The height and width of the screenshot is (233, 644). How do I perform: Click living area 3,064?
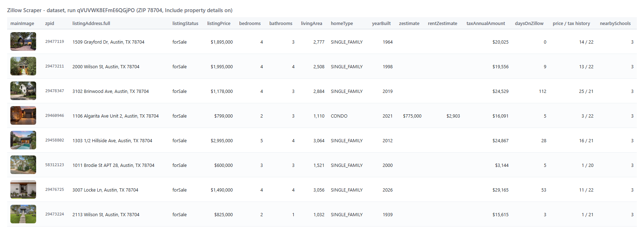coord(319,141)
